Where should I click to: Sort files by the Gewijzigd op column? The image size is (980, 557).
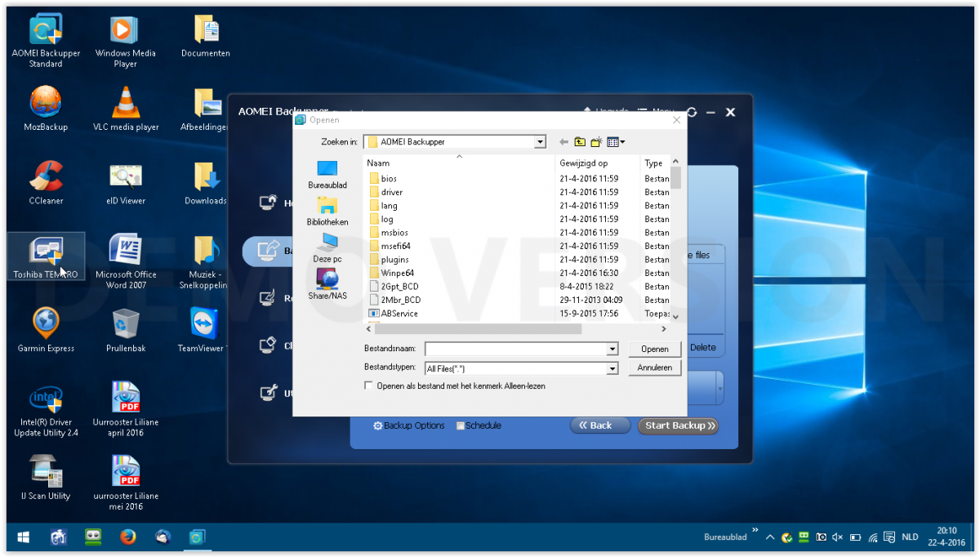pos(598,163)
